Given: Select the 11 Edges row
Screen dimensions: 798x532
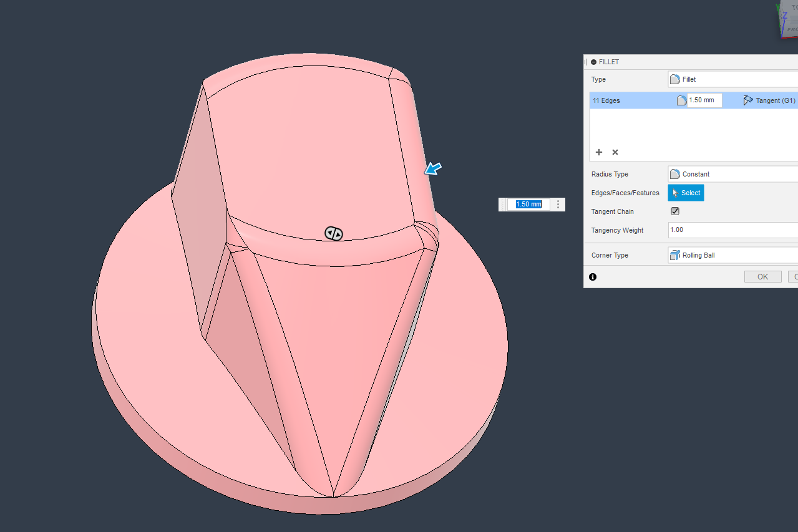Looking at the screenshot, I should pos(693,100).
